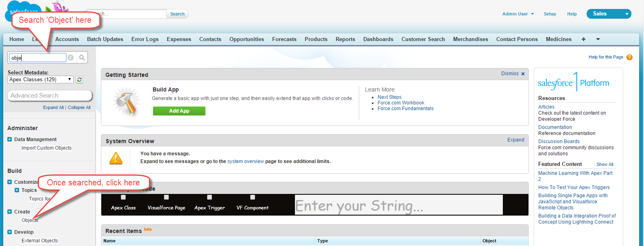
Task: Open the Opportunities tab
Action: pyautogui.click(x=247, y=39)
